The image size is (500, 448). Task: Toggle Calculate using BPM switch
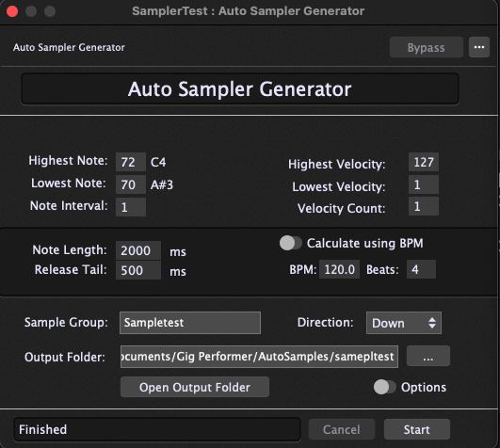point(291,243)
